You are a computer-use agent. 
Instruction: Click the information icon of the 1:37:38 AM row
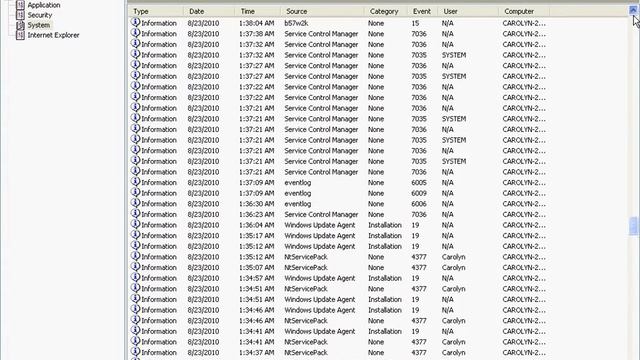(135, 33)
